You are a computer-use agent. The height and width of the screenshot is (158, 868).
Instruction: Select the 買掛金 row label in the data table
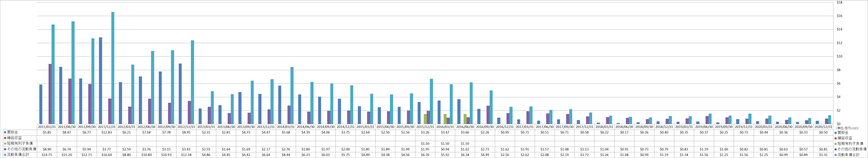pyautogui.click(x=13, y=133)
